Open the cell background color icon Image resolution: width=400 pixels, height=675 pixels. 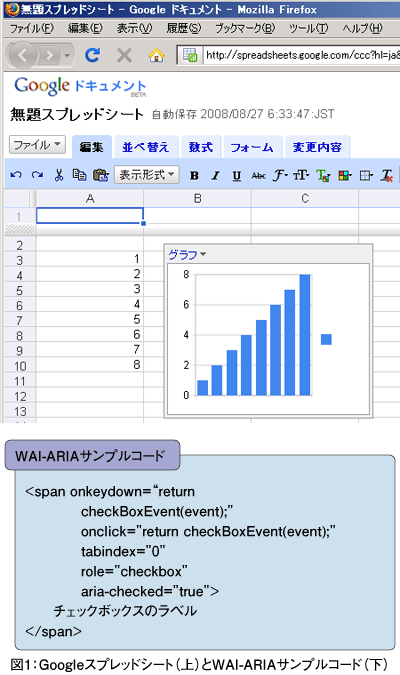click(344, 176)
